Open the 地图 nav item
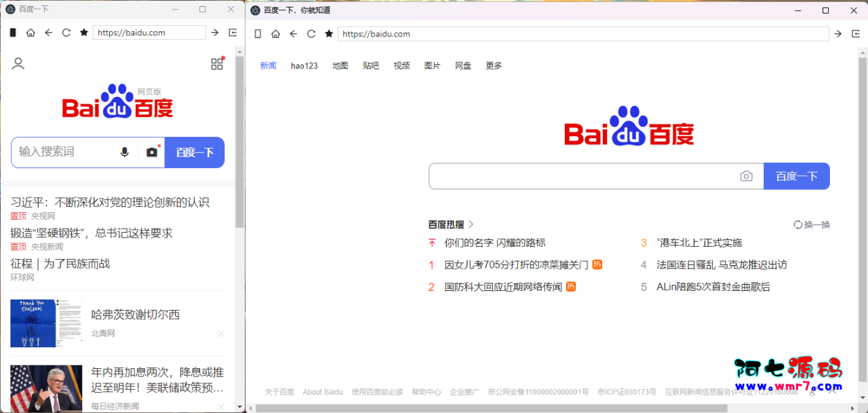Viewport: 868px width, 413px height. (340, 66)
